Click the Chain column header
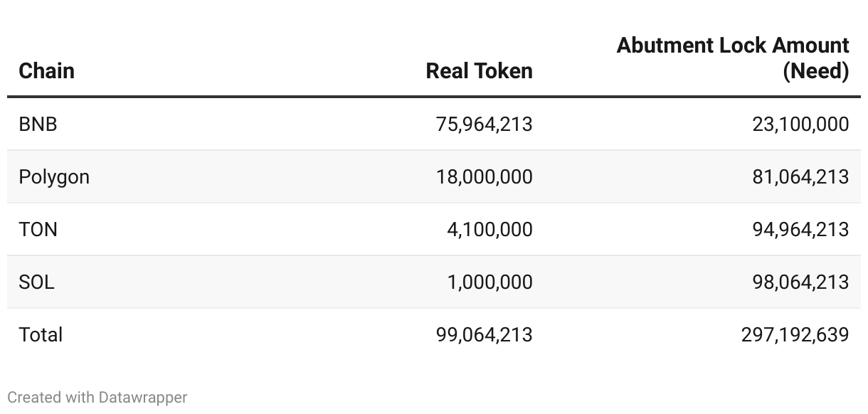The image size is (868, 414). point(46,71)
